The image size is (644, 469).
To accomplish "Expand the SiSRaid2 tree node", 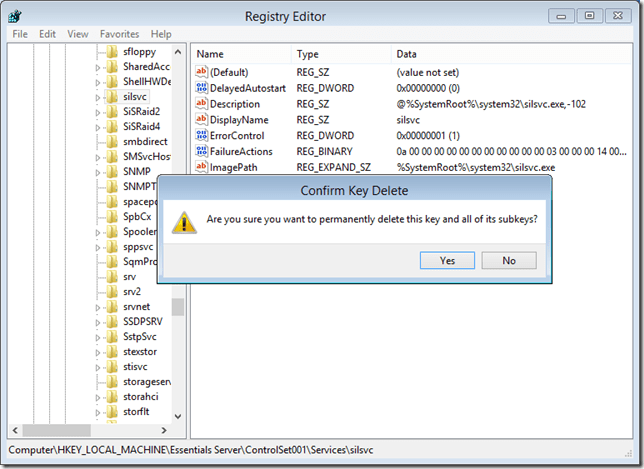I will [x=98, y=113].
